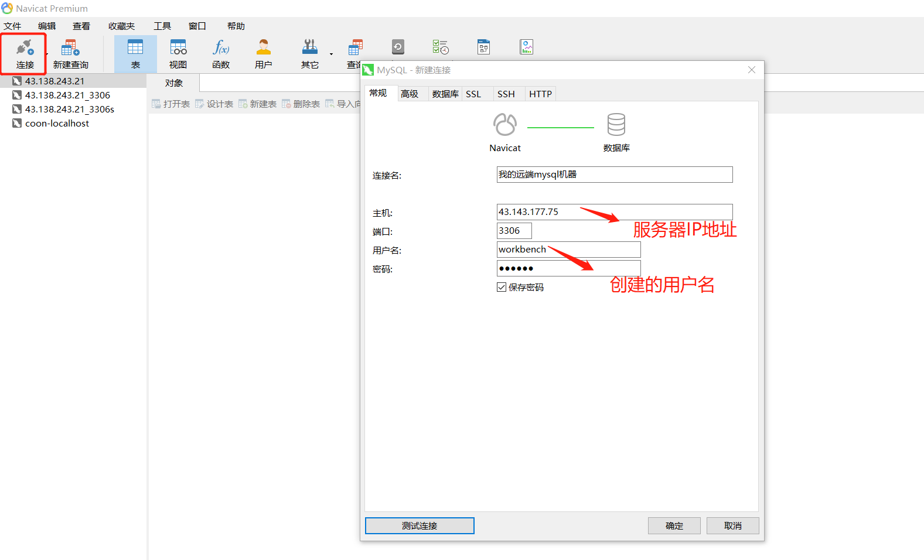Click the 数据库 cylinder icon in the dialog
The image size is (924, 560).
click(x=616, y=124)
